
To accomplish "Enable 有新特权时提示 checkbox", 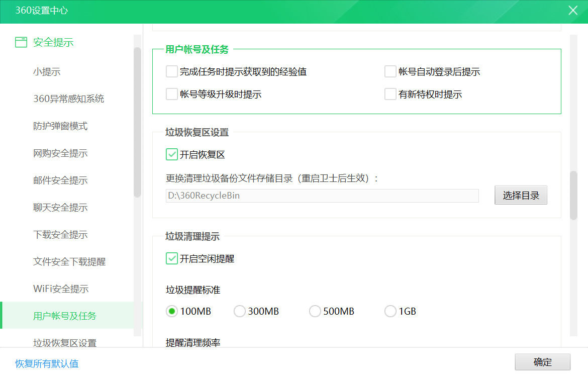I will click(x=390, y=94).
